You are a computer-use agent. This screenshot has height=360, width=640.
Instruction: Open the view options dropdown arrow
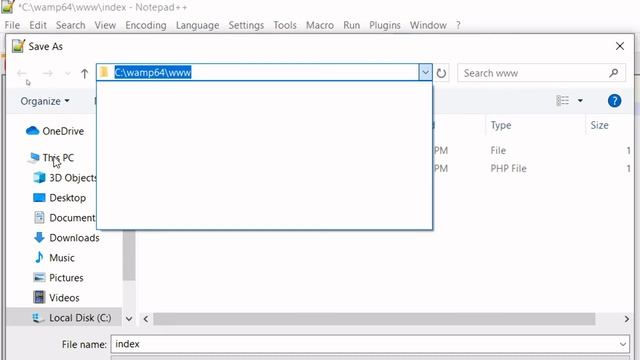coord(580,100)
